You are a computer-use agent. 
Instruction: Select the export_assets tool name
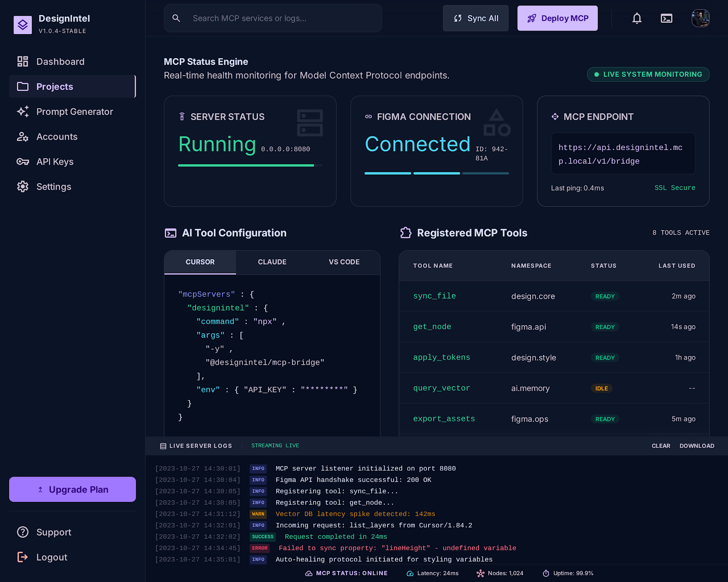[x=444, y=419]
